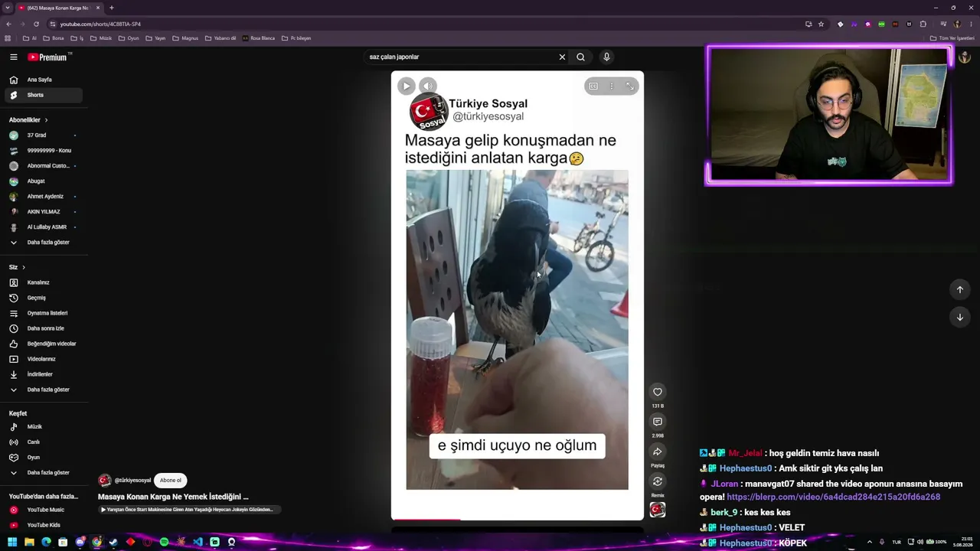
Task: Play the Shorts video
Action: tap(407, 86)
